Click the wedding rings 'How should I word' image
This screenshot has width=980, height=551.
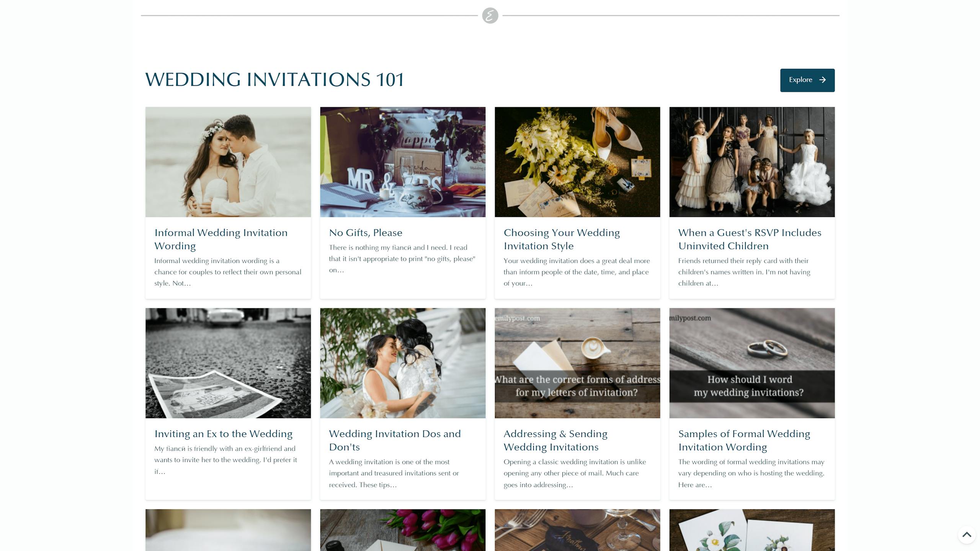752,363
